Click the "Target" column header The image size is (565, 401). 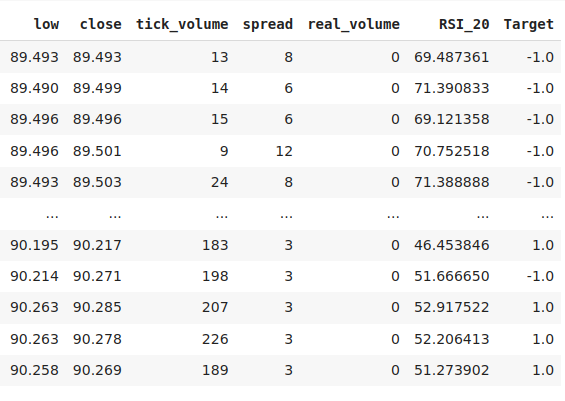[x=529, y=24]
